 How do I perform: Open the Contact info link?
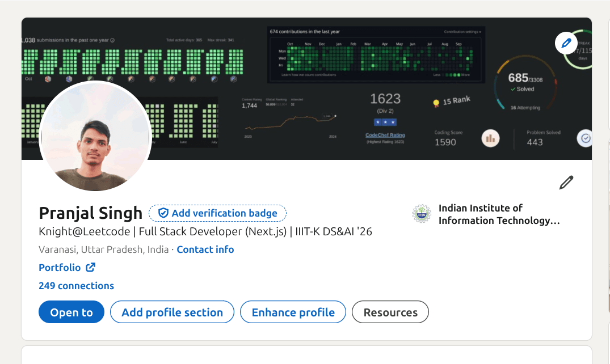pyautogui.click(x=205, y=249)
